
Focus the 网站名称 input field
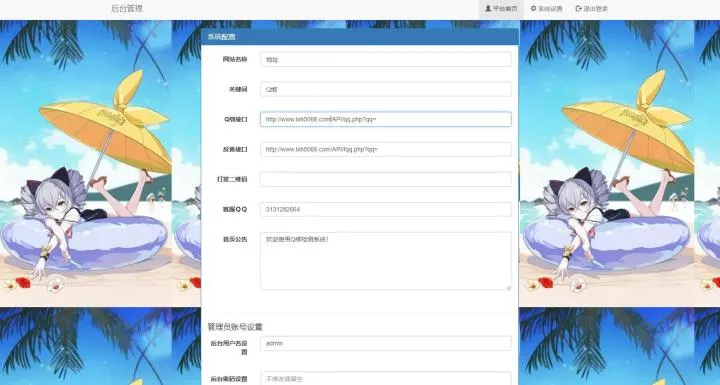tap(385, 59)
